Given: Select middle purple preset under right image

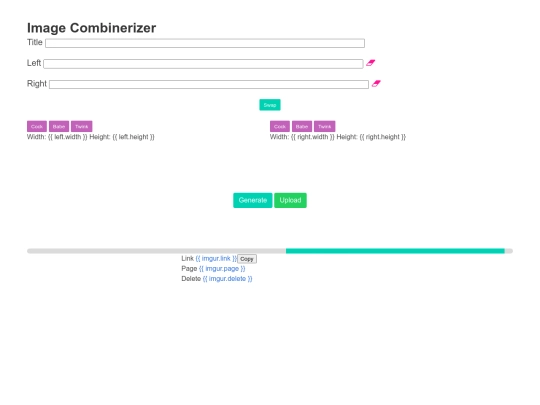Looking at the screenshot, I should coord(302,126).
